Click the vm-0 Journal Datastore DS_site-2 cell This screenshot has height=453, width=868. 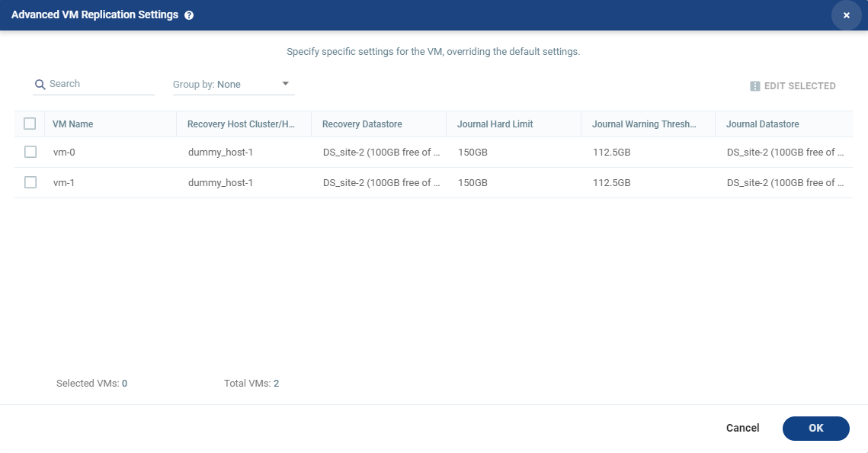[785, 153]
